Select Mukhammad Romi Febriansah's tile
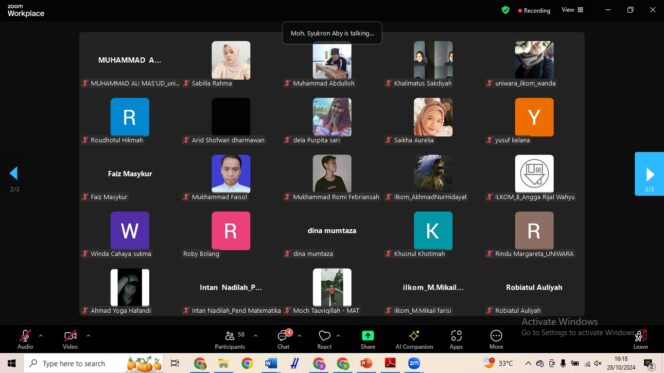Screen dimensions: 664x373 (332, 174)
